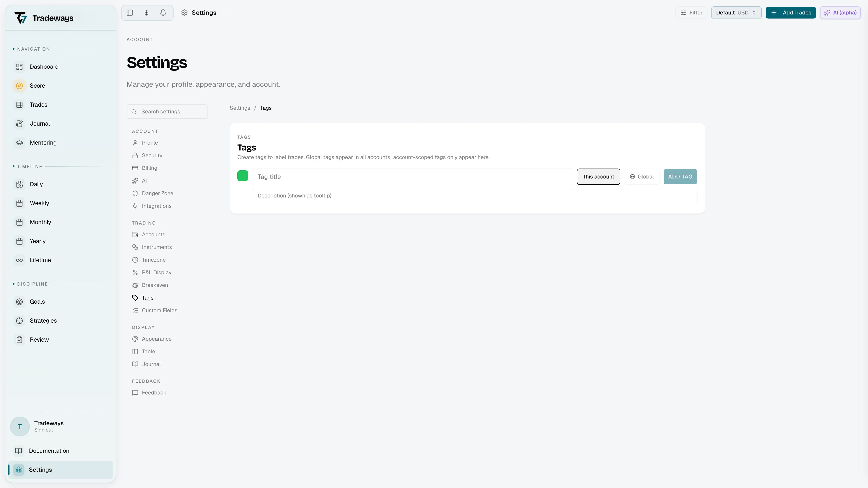Open the Timezone settings section
Screen dimensions: 868x488
(149, 260)
